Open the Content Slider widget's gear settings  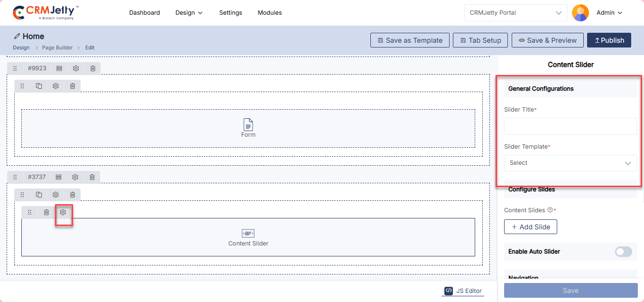tap(63, 212)
